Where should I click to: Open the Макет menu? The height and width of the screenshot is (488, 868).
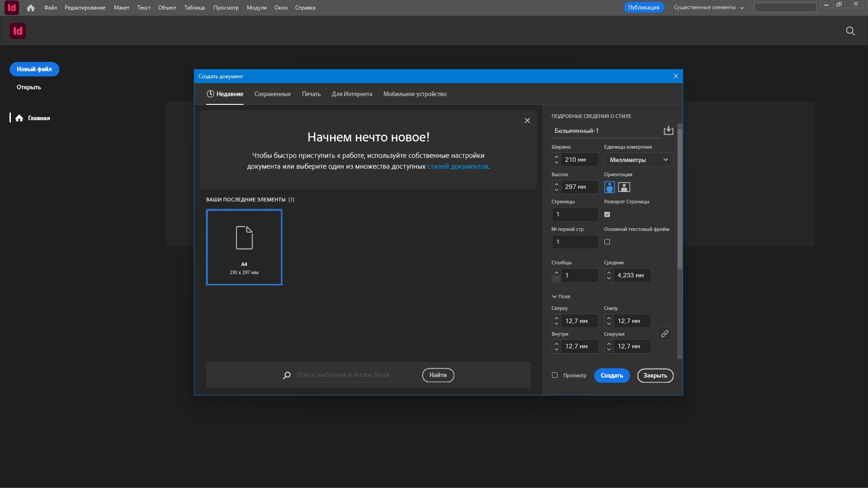tap(121, 8)
